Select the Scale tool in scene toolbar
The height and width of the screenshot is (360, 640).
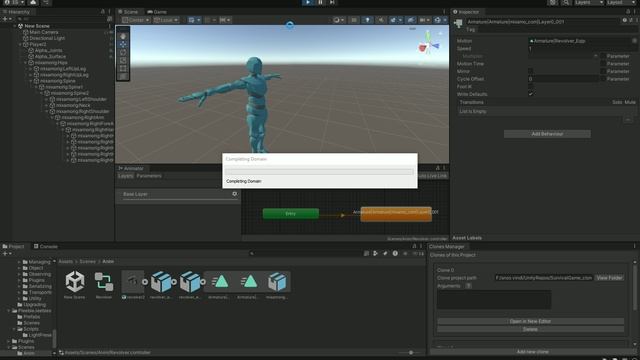click(x=123, y=60)
